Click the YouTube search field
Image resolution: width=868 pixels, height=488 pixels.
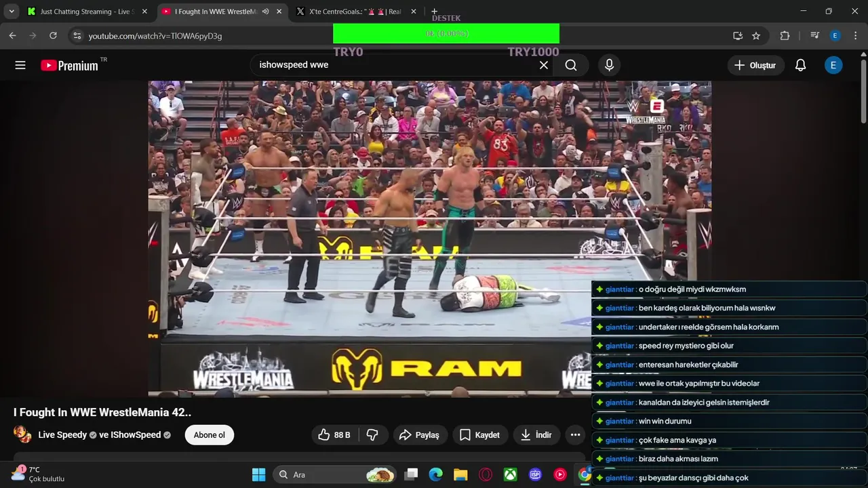(x=393, y=65)
